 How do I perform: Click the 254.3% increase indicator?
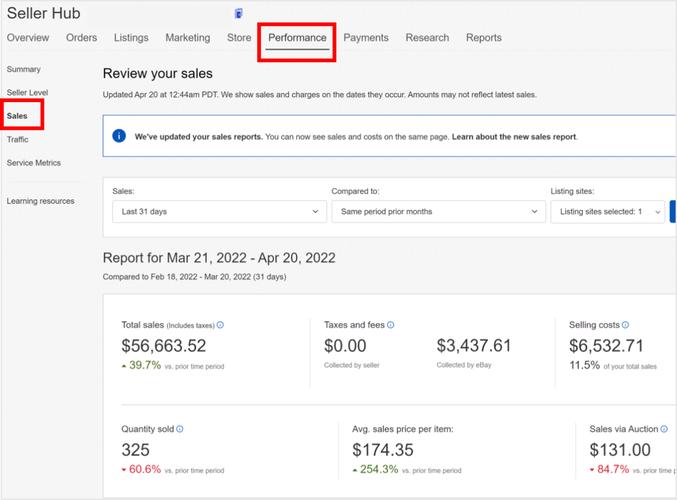pyautogui.click(x=375, y=469)
